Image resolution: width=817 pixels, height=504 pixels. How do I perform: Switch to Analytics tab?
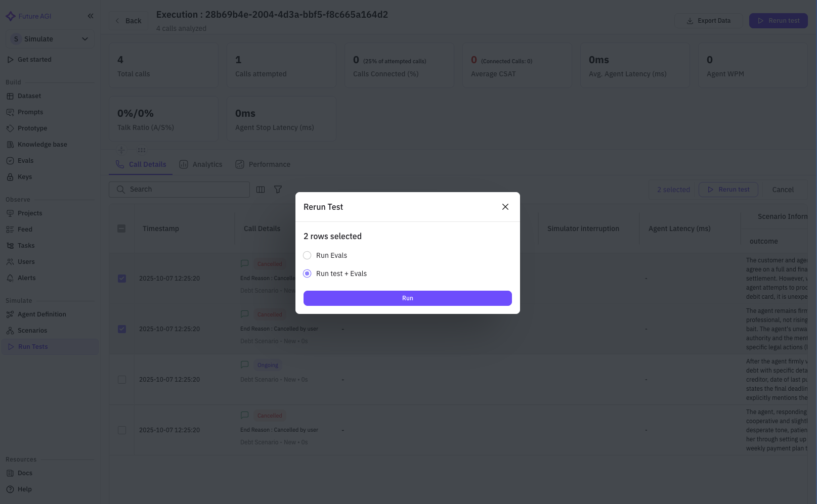tap(201, 164)
